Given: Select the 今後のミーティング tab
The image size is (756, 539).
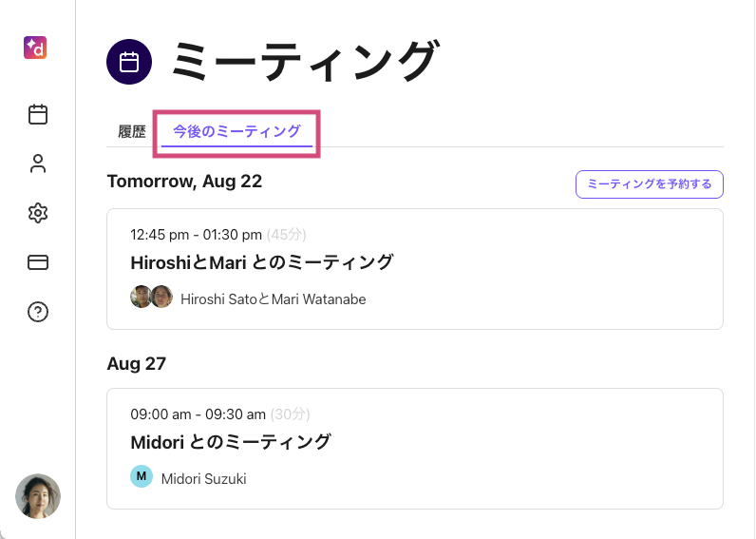Looking at the screenshot, I should (x=236, y=132).
